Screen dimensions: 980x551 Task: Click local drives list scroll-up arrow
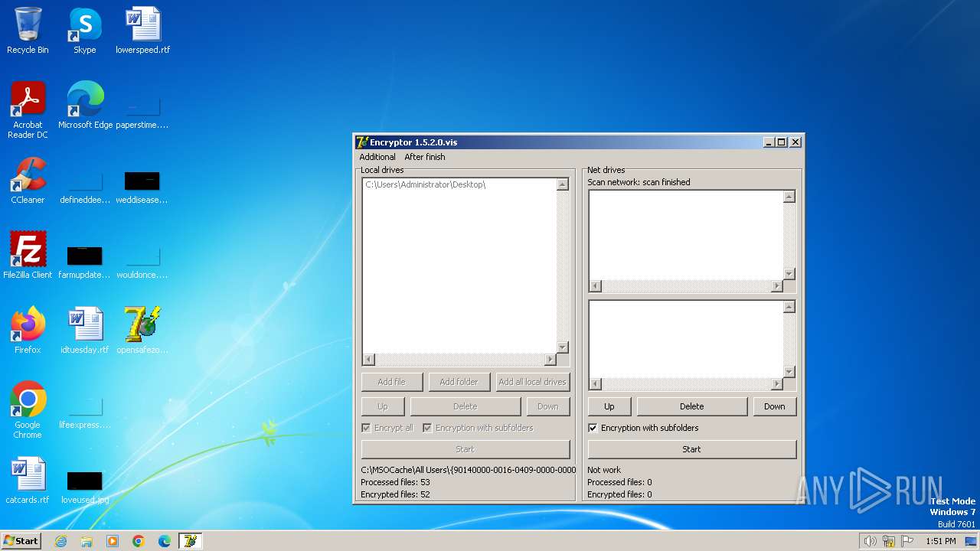coord(563,184)
